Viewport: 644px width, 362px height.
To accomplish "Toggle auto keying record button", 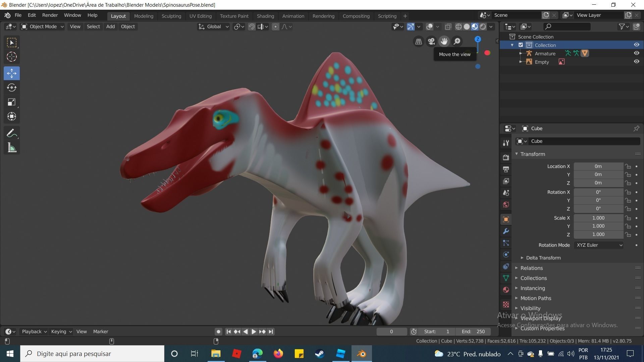I will [218, 331].
